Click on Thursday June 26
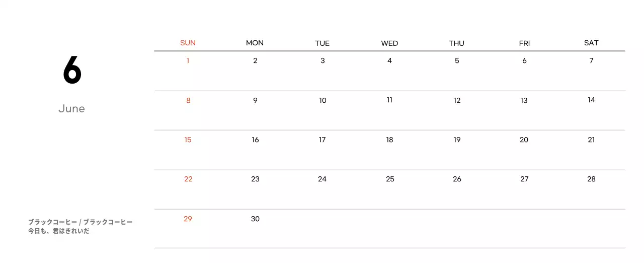The width and height of the screenshot is (644, 263). pos(457,179)
